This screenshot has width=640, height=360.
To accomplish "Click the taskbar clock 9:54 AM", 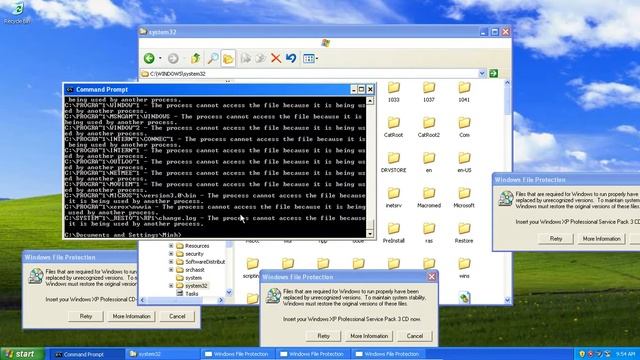I will pyautogui.click(x=625, y=354).
